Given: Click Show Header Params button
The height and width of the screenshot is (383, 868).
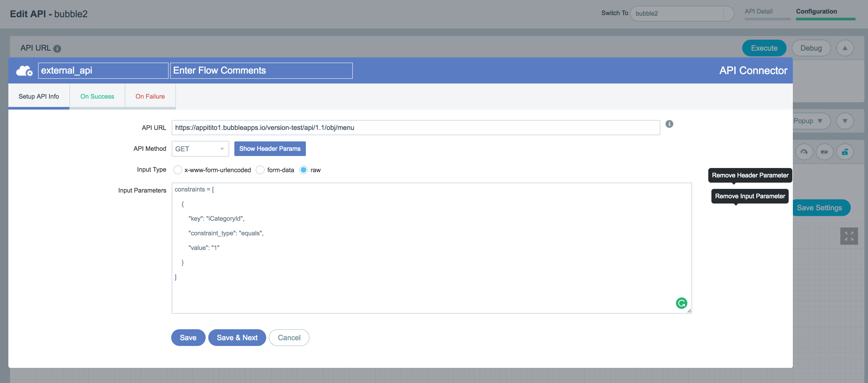Looking at the screenshot, I should pyautogui.click(x=270, y=149).
